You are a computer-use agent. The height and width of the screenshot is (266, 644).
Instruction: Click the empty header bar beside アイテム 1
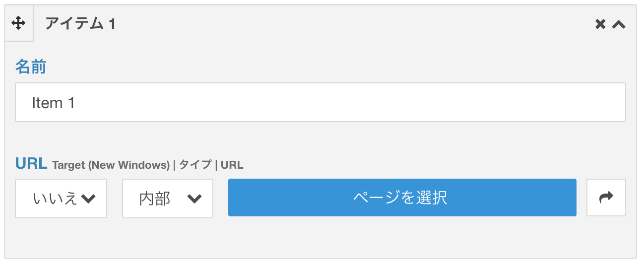[355, 23]
